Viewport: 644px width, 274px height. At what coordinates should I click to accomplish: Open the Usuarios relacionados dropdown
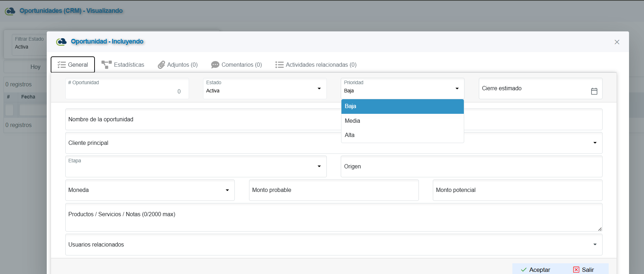pyautogui.click(x=594, y=244)
